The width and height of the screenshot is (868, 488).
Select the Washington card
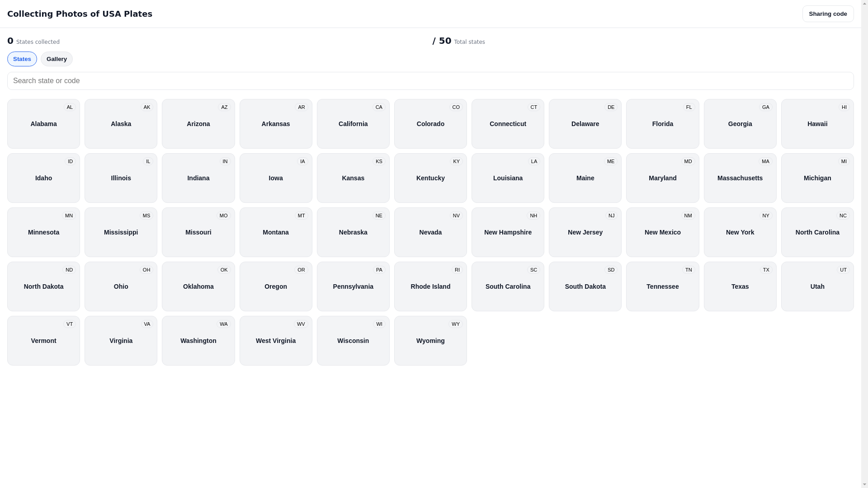[x=198, y=341]
